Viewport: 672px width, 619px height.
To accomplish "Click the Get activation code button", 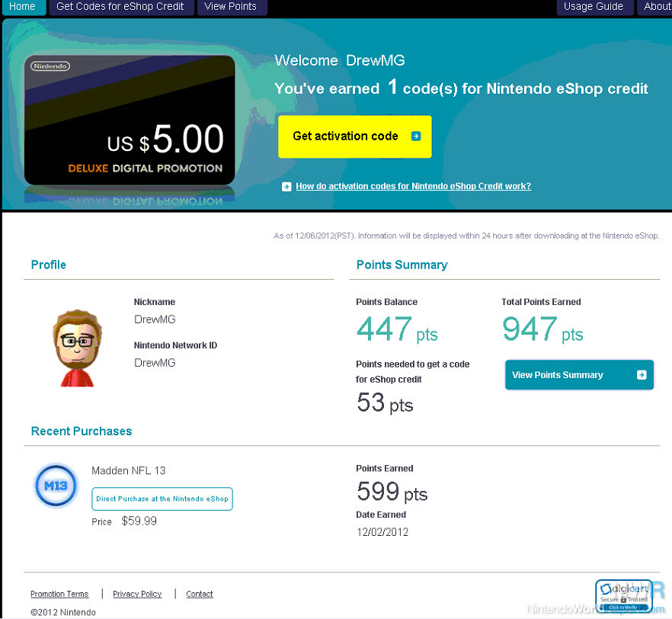I will click(x=355, y=136).
